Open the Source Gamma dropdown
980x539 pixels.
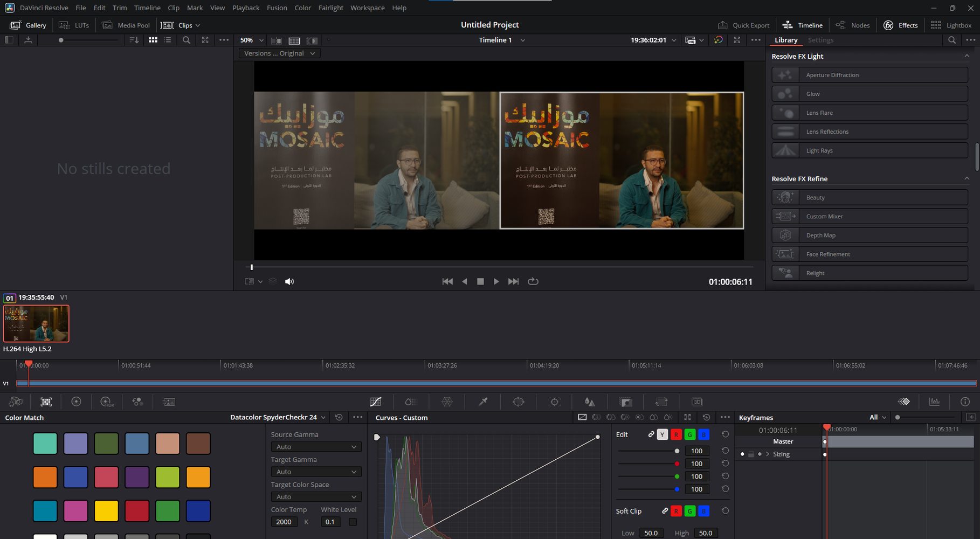click(316, 447)
